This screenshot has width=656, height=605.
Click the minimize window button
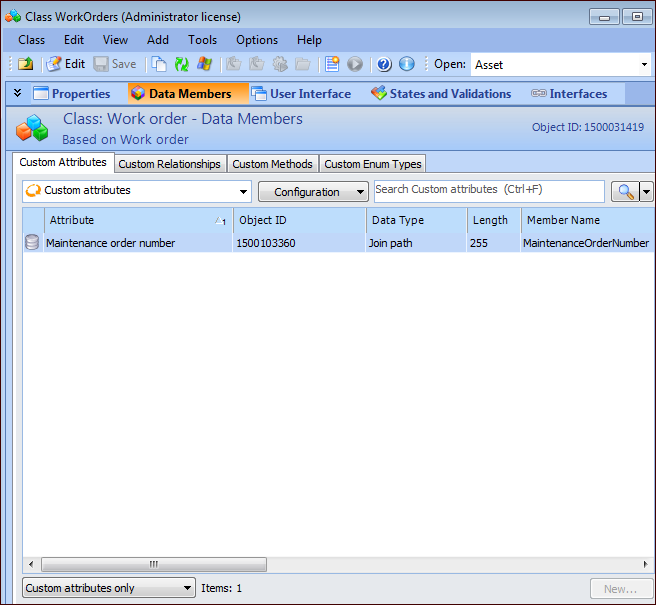click(x=604, y=17)
